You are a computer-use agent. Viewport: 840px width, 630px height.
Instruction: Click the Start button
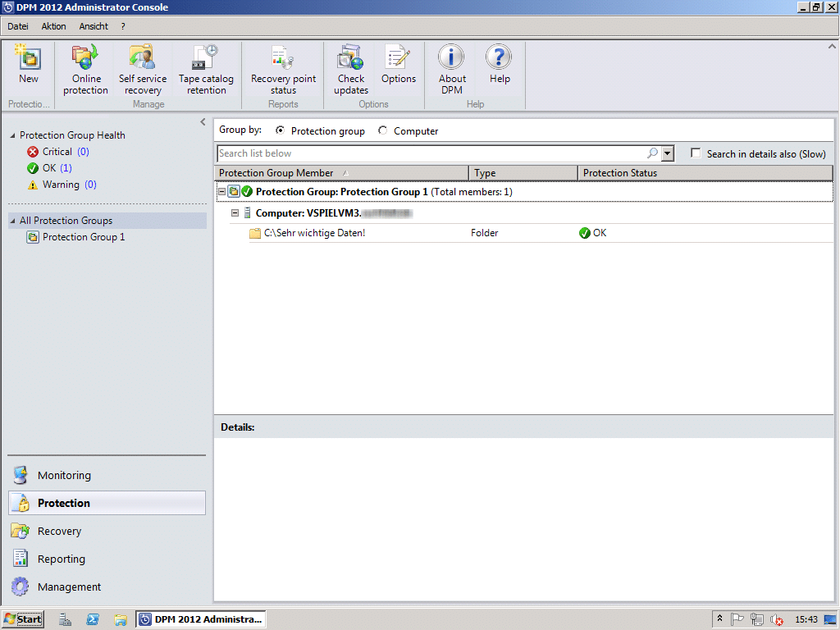click(x=22, y=619)
